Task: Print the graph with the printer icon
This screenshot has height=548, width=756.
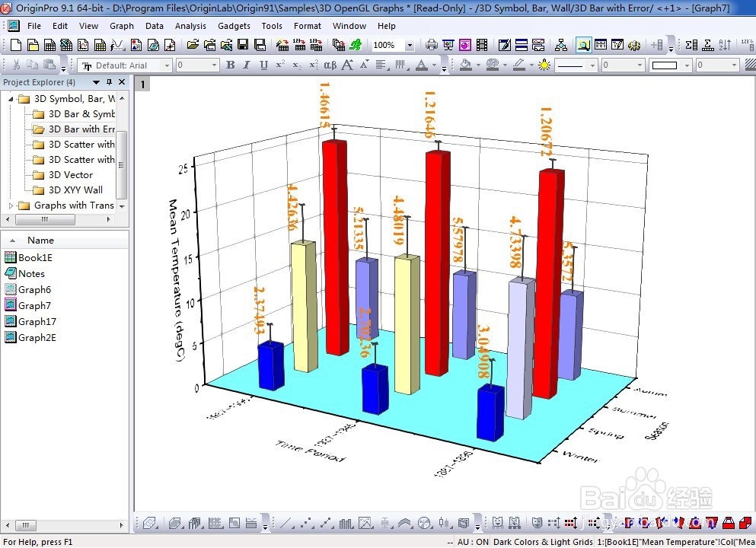Action: click(x=432, y=45)
